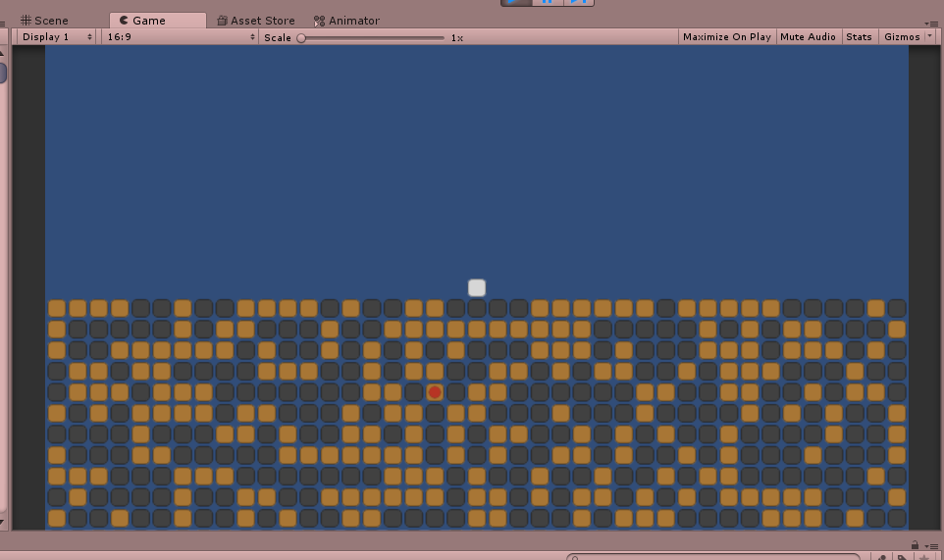Switch to the Scene tab
The height and width of the screenshot is (560, 944).
[44, 21]
